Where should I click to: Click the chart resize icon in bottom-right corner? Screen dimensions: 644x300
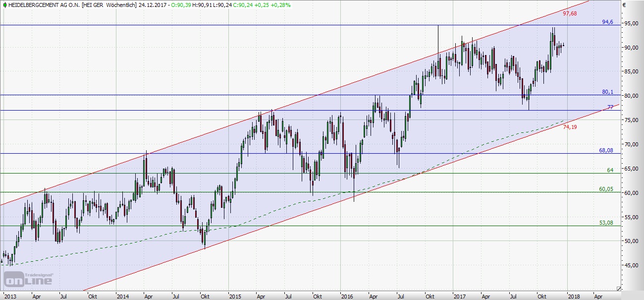[619, 288]
